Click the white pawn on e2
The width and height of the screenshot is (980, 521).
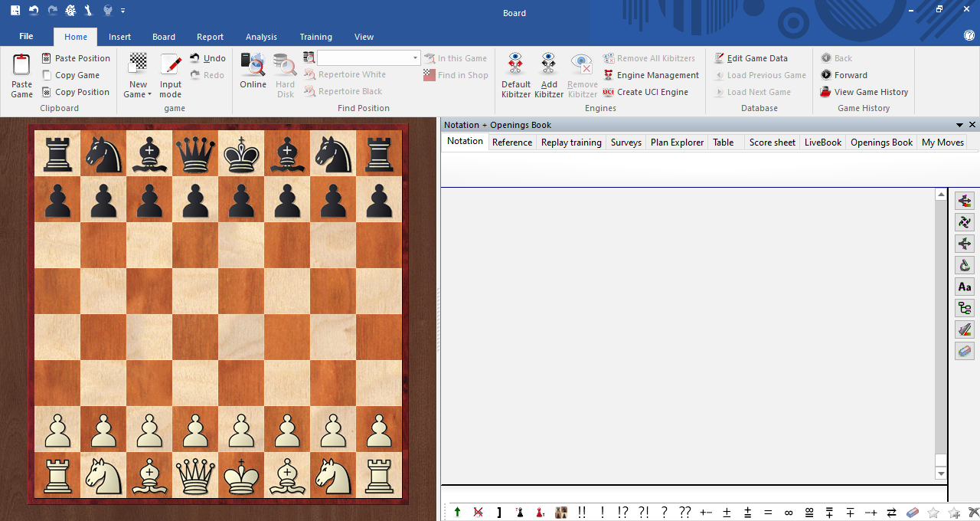(241, 429)
